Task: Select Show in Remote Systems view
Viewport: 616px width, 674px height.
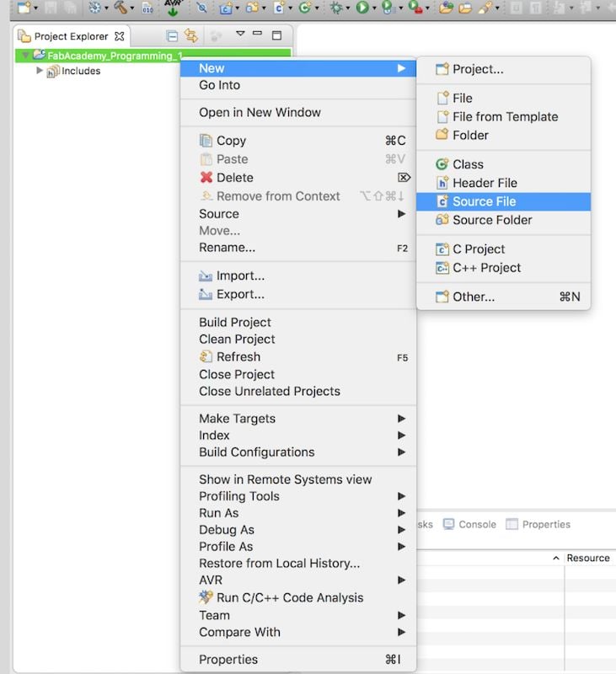Action: (298, 479)
